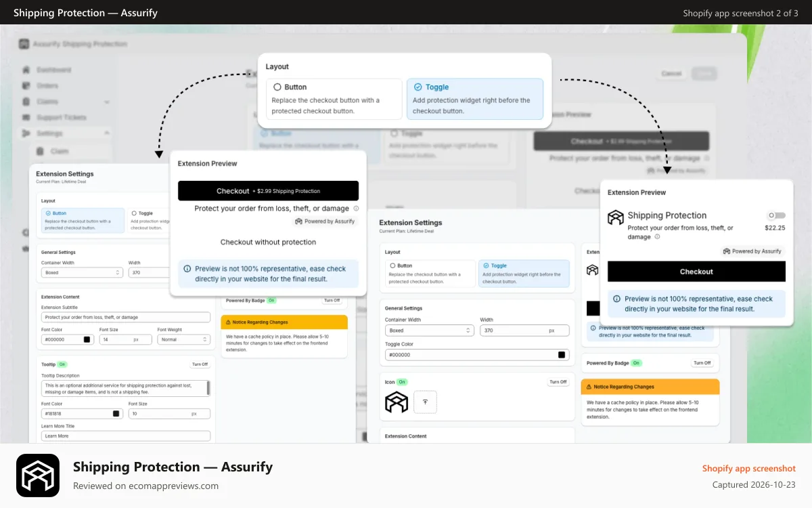Screen dimensions: 812x508
Task: Choose Button layout in the settings panel with Toggle Color
Action: (x=430, y=274)
